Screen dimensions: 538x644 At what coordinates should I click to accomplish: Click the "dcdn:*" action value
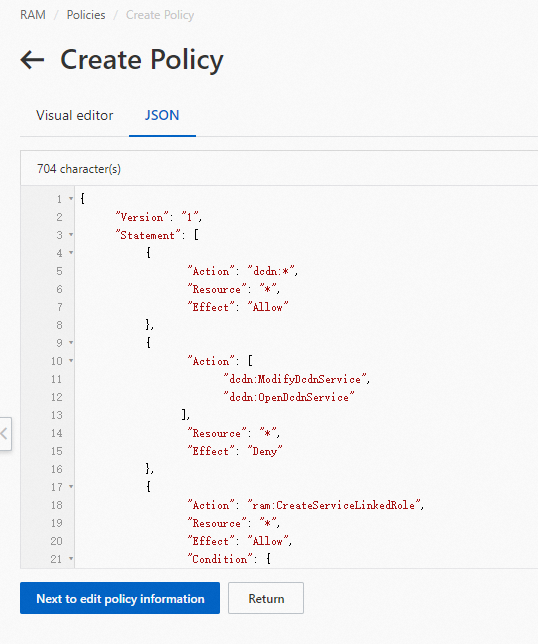[271, 271]
